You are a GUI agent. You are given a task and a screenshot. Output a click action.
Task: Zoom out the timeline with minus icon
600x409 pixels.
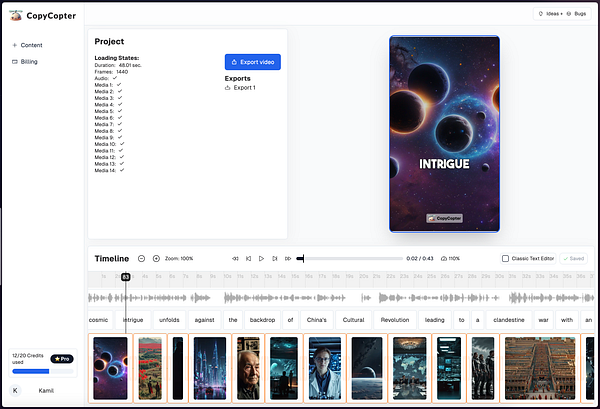click(x=141, y=258)
